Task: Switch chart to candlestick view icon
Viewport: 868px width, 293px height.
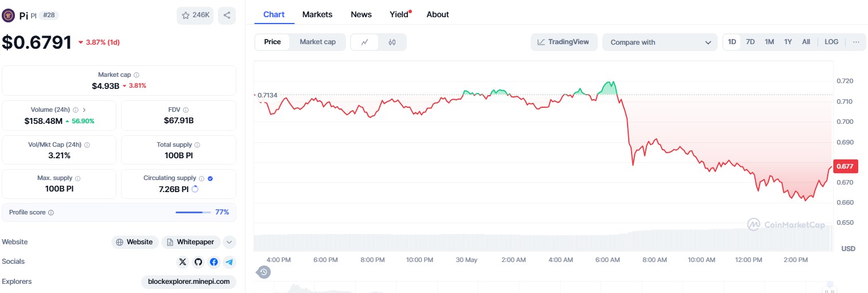Action: 392,42
